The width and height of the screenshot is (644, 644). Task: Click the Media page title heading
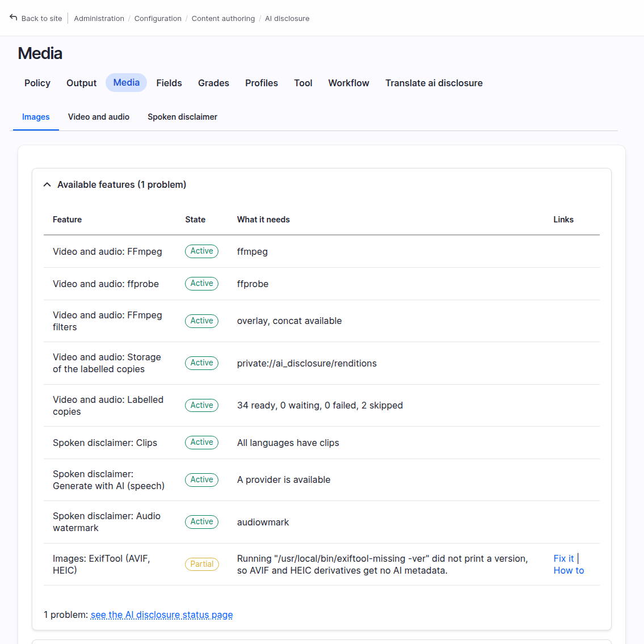(40, 53)
